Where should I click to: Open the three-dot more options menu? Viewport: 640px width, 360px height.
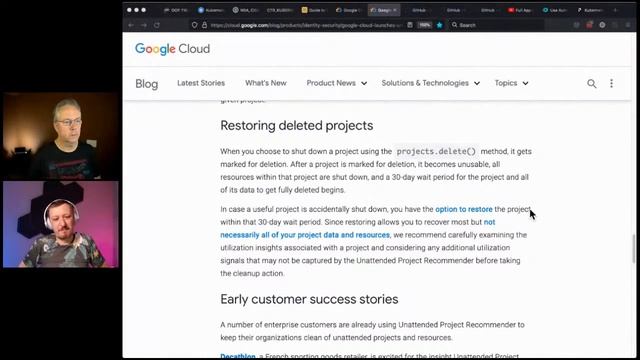[611, 83]
